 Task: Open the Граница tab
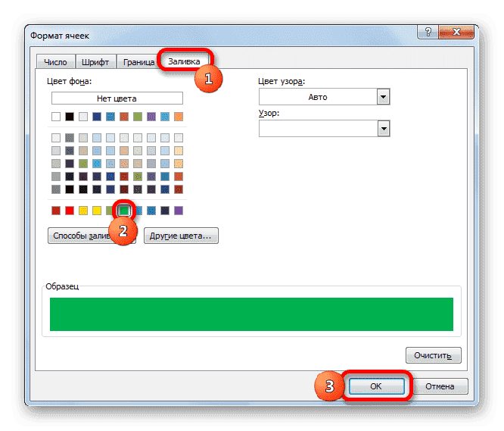point(138,62)
